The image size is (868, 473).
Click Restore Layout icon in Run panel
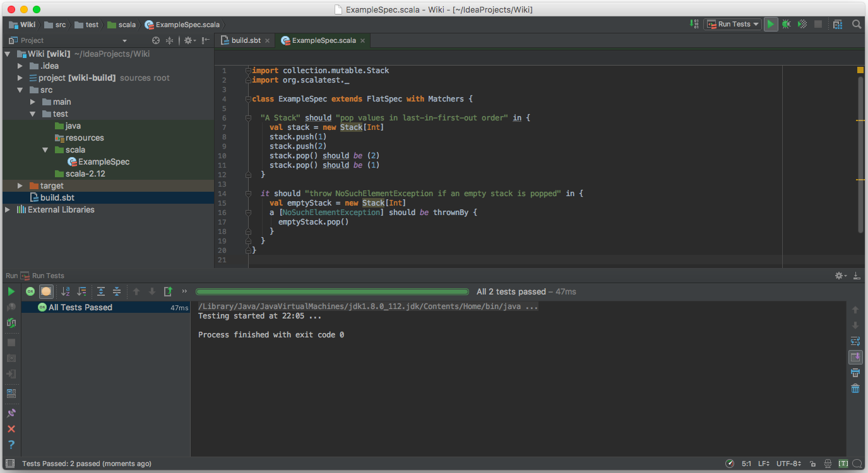pyautogui.click(x=11, y=393)
